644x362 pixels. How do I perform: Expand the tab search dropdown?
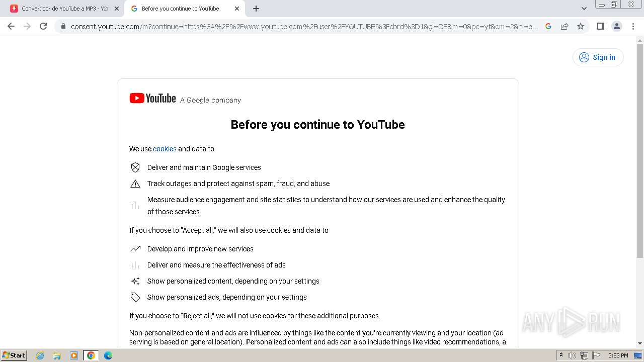(584, 9)
